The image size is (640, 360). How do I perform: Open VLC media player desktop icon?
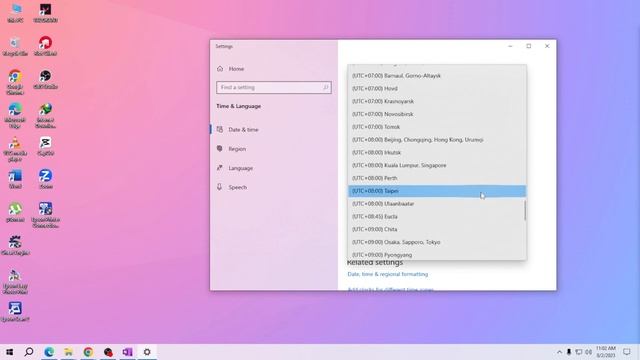click(16, 149)
